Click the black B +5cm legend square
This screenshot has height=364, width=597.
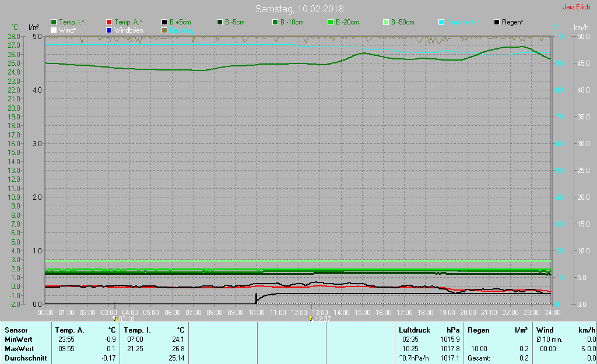[164, 22]
